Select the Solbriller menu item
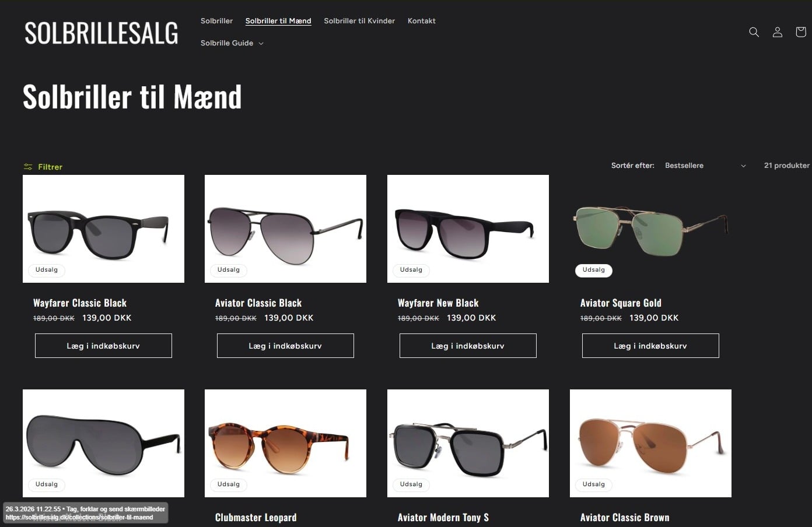Image resolution: width=812 pixels, height=527 pixels. pyautogui.click(x=216, y=21)
